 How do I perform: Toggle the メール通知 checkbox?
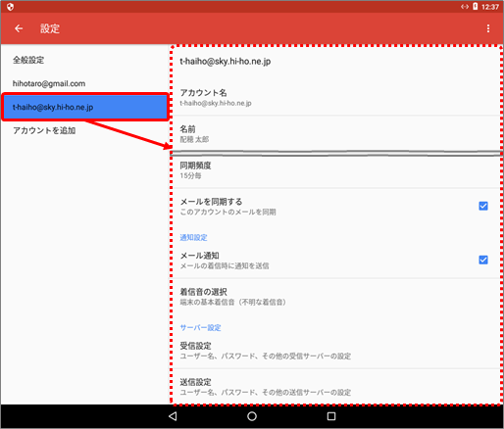[483, 260]
